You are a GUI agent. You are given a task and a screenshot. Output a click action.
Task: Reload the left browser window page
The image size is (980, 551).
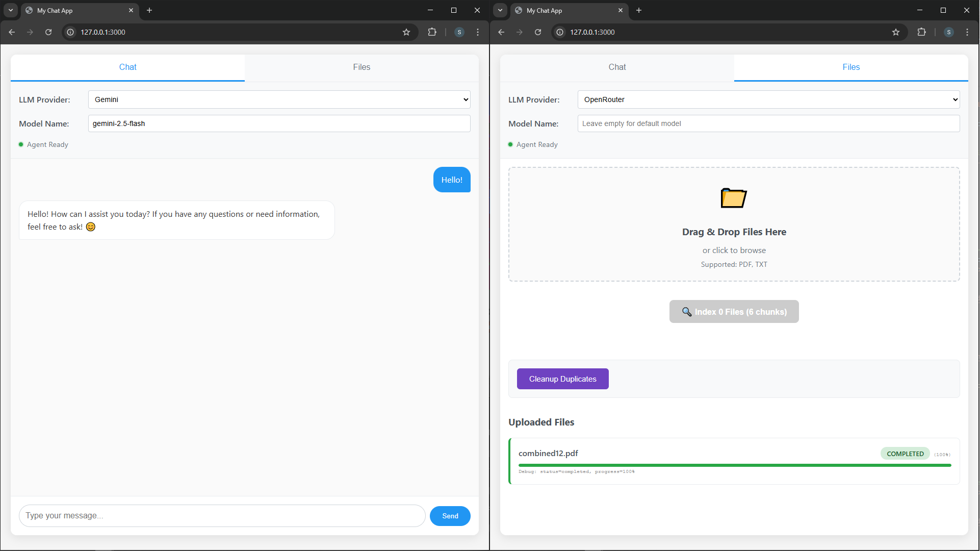48,32
